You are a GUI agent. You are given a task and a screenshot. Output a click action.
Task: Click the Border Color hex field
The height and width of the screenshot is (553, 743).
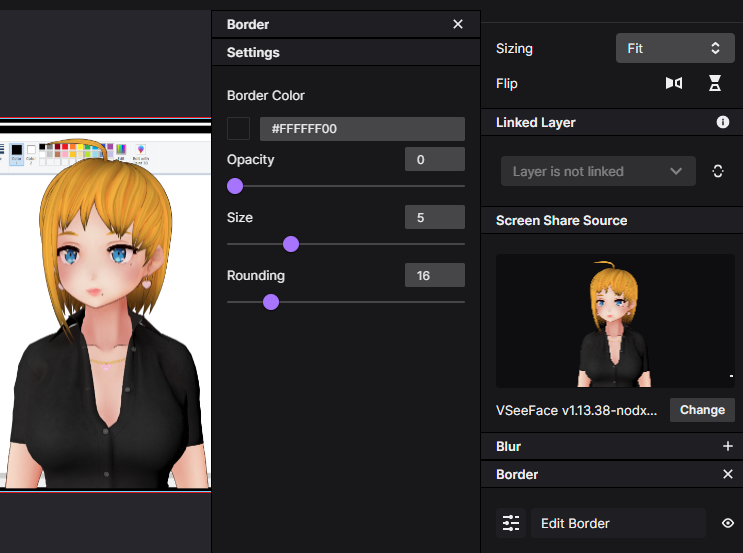tap(362, 129)
